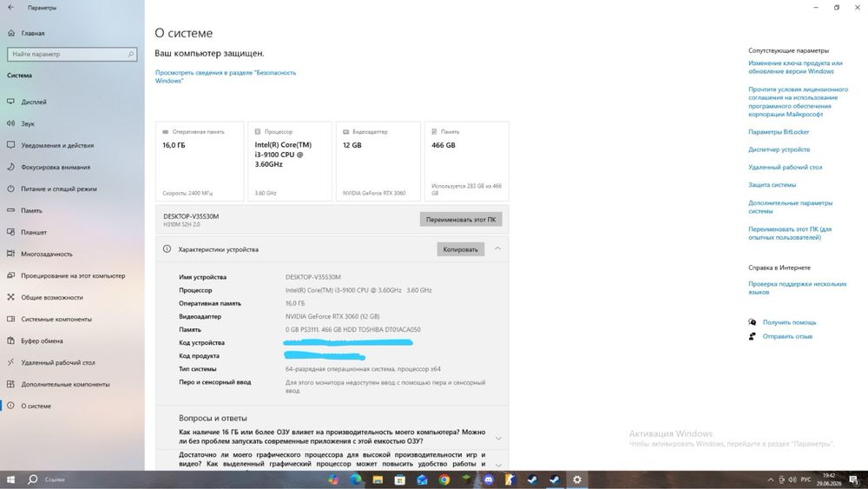The width and height of the screenshot is (868, 489).
Task: Click the Память 466 GB storage card
Action: click(467, 162)
